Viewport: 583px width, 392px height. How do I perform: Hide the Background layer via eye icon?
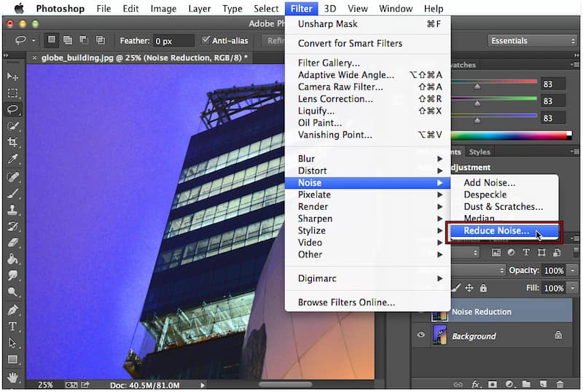(x=420, y=334)
